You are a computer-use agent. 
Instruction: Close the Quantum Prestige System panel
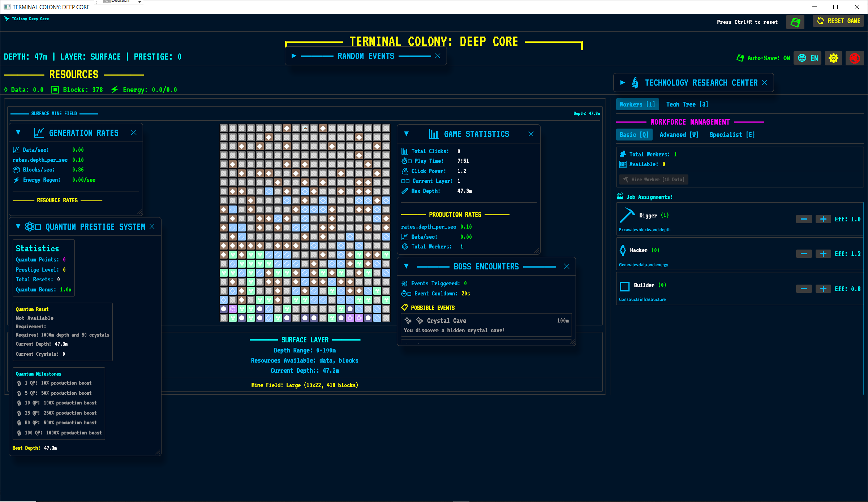[x=152, y=226]
